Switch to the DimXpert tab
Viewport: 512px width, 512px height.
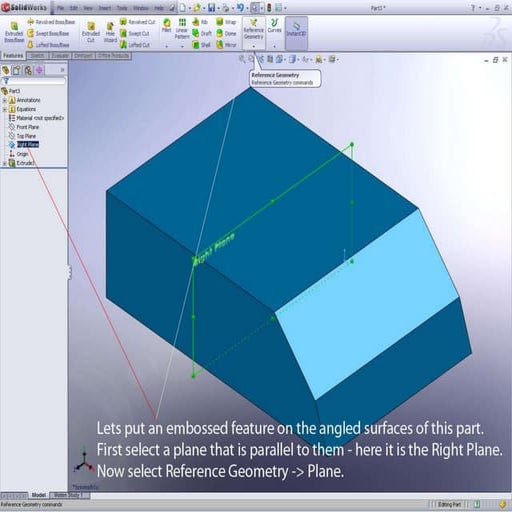(83, 56)
